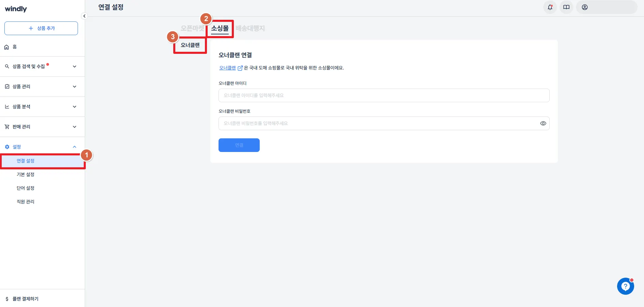Open the guide book icon
Viewport: 644px width, 307px height.
566,7
